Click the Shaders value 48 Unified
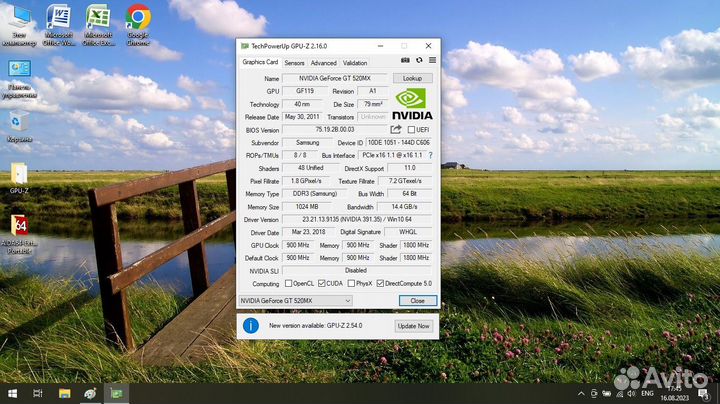720x404 pixels. pos(311,168)
